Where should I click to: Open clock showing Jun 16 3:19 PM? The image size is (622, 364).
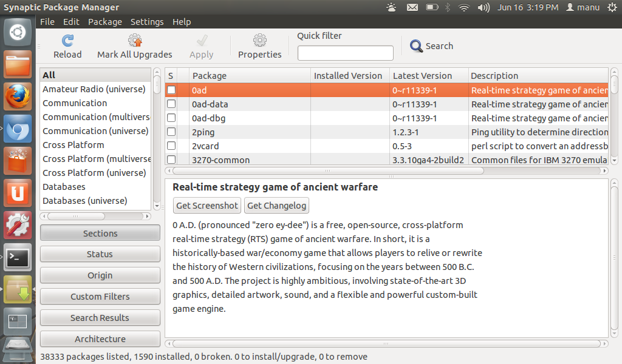[x=528, y=7]
